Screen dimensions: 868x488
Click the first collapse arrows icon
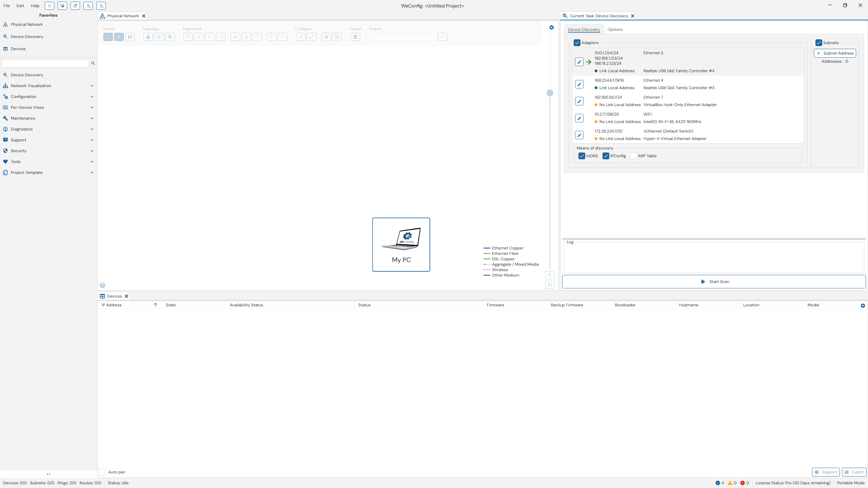[x=301, y=37]
